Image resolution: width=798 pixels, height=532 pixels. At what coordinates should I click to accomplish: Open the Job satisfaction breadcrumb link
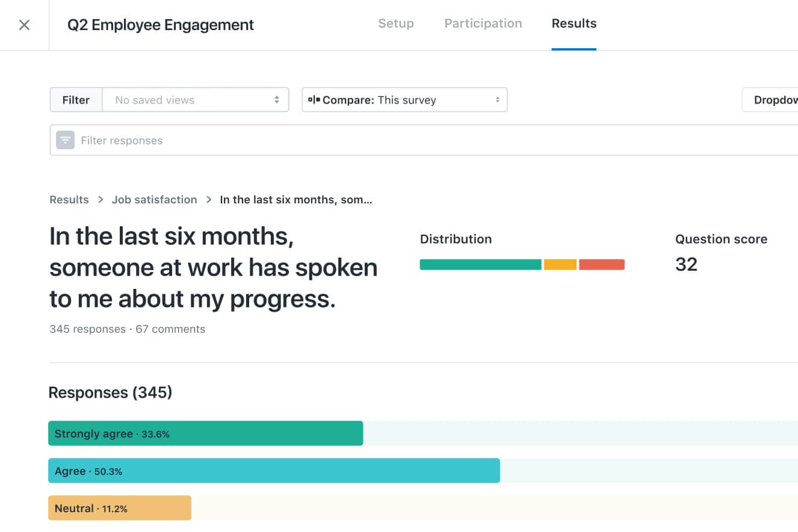click(x=154, y=199)
